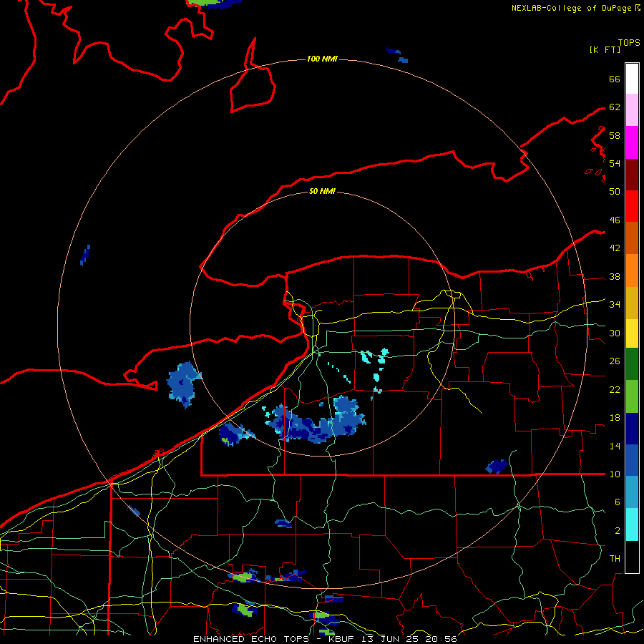Click the cyan swatch between 2 and 6
The height and width of the screenshot is (644, 644).
(x=632, y=525)
